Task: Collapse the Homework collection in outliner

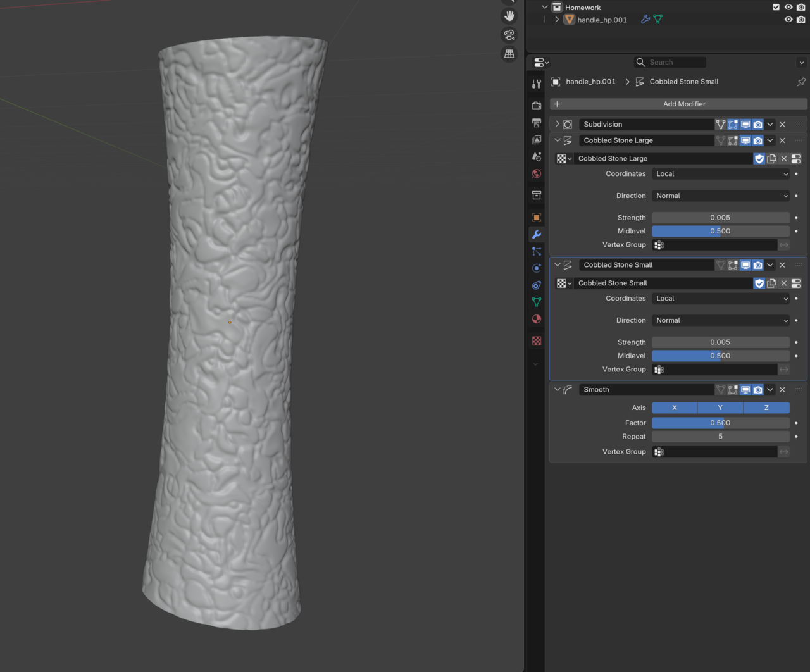Action: [544, 7]
